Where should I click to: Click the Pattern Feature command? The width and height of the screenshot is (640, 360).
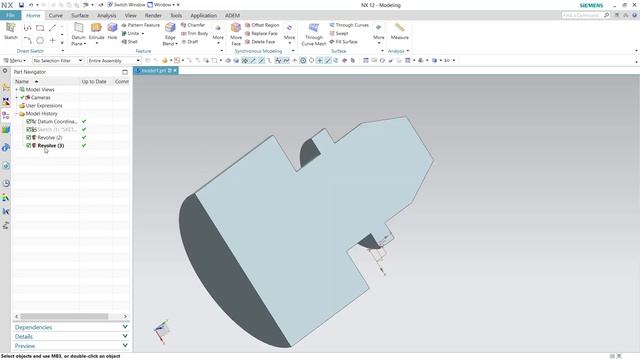coord(140,25)
